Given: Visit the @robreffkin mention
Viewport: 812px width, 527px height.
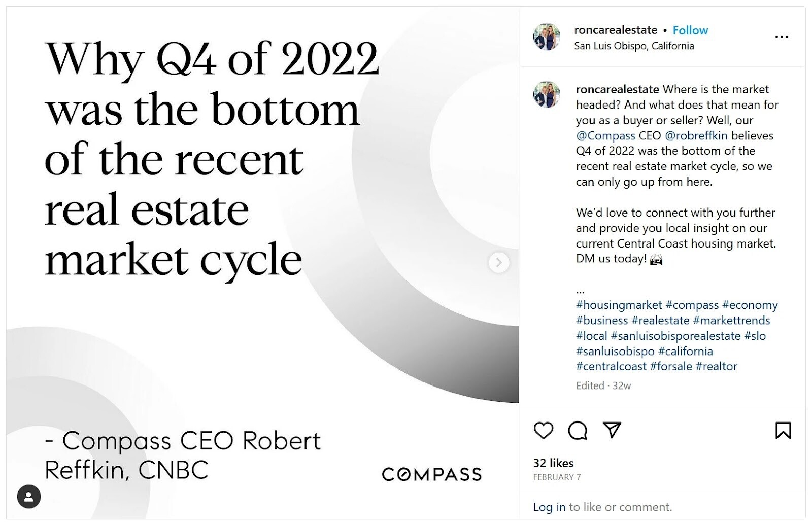Looking at the screenshot, I should [696, 136].
